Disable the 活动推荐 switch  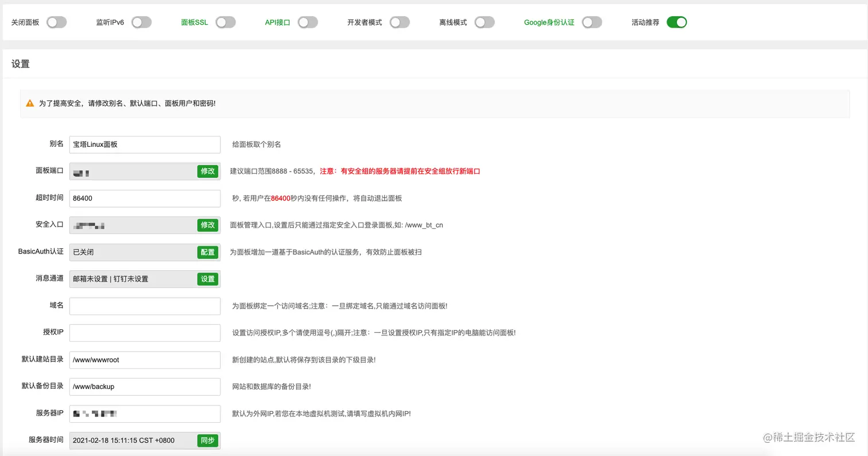click(x=676, y=21)
